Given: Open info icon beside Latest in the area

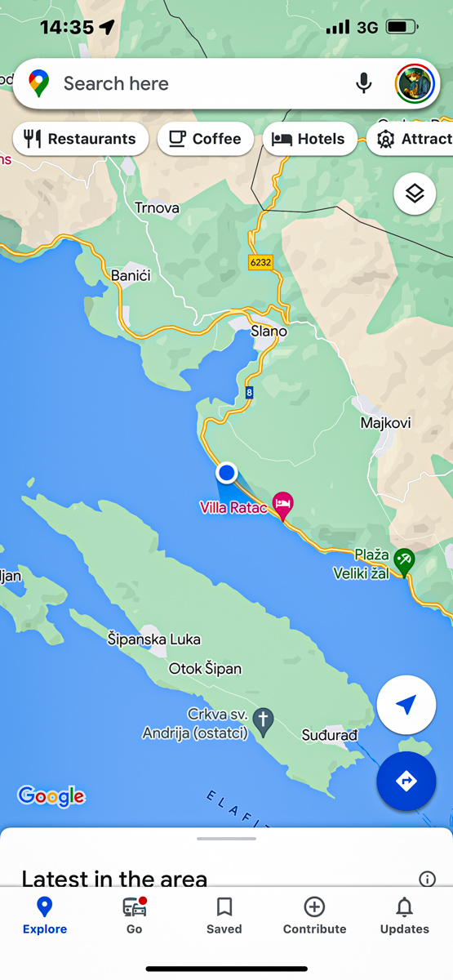Looking at the screenshot, I should point(427,879).
